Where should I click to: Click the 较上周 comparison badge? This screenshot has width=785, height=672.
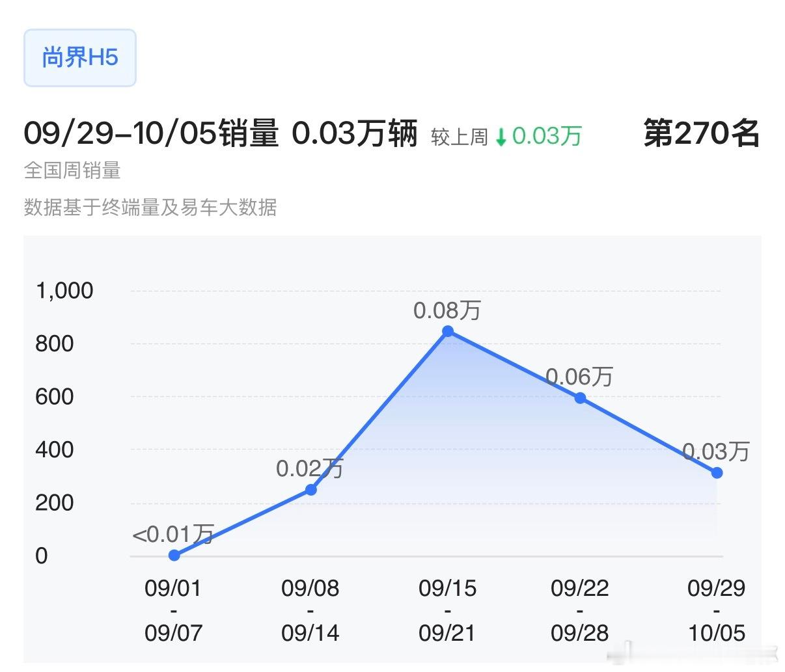point(460,137)
